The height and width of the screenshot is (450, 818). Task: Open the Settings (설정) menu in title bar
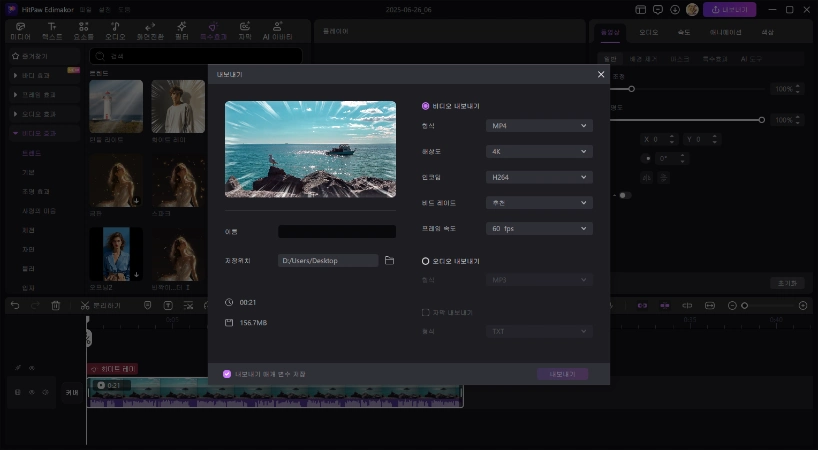[105, 10]
